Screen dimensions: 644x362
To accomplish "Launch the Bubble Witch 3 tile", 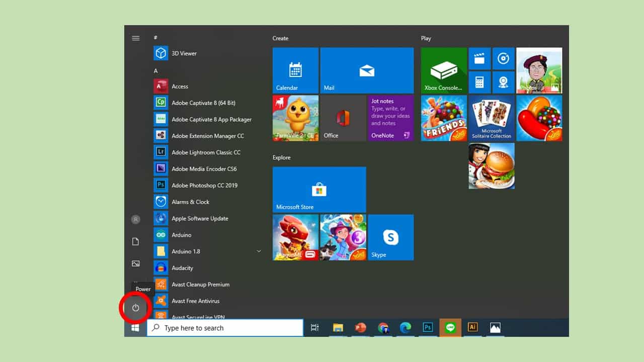I will (343, 237).
